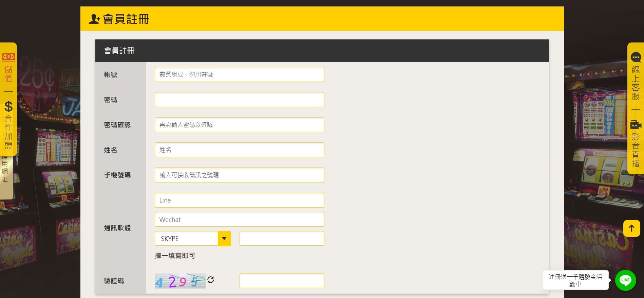
Task: Select the 線上客服 side tab text
Action: tap(636, 83)
